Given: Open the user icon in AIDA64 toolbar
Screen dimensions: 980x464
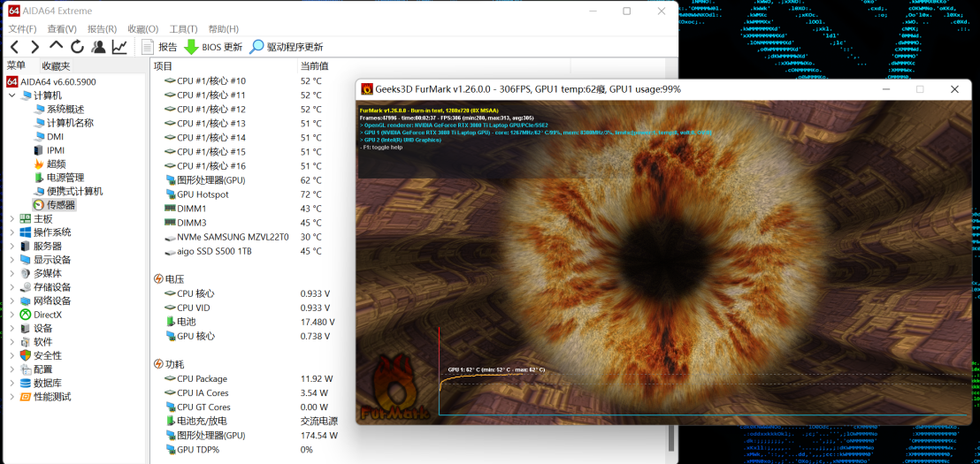Looking at the screenshot, I should 98,47.
